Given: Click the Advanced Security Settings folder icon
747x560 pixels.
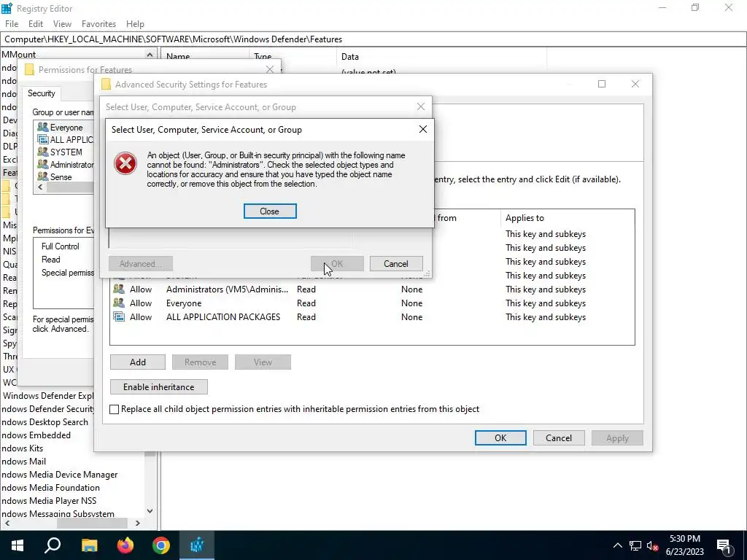Looking at the screenshot, I should point(107,85).
